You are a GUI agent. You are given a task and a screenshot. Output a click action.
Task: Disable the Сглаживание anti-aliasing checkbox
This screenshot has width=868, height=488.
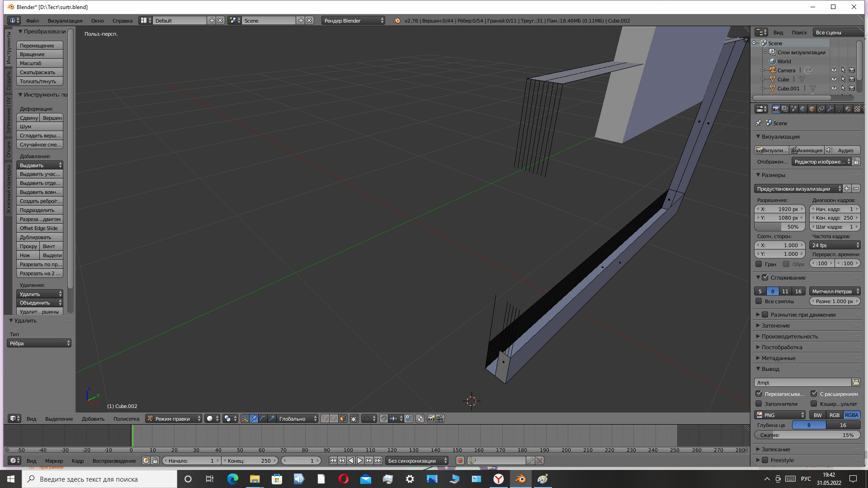tap(765, 278)
